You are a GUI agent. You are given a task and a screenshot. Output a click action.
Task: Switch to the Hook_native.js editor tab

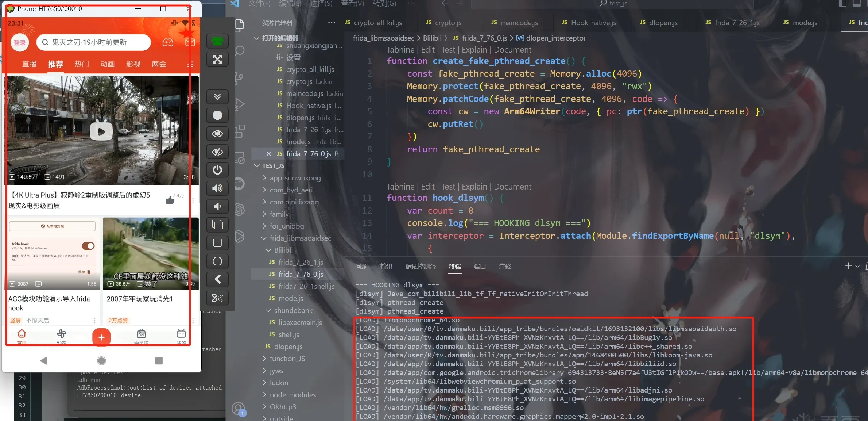(x=589, y=23)
